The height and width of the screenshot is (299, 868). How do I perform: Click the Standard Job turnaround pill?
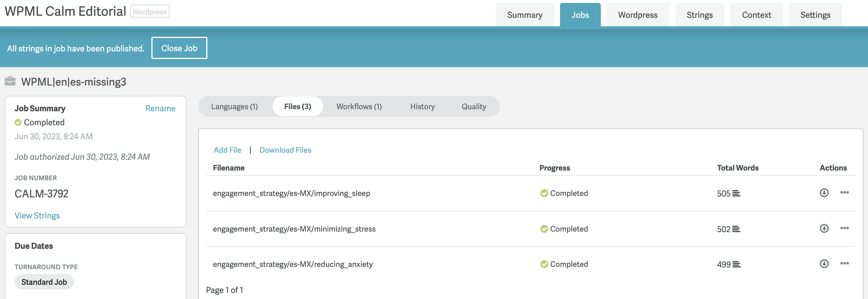[x=44, y=282]
